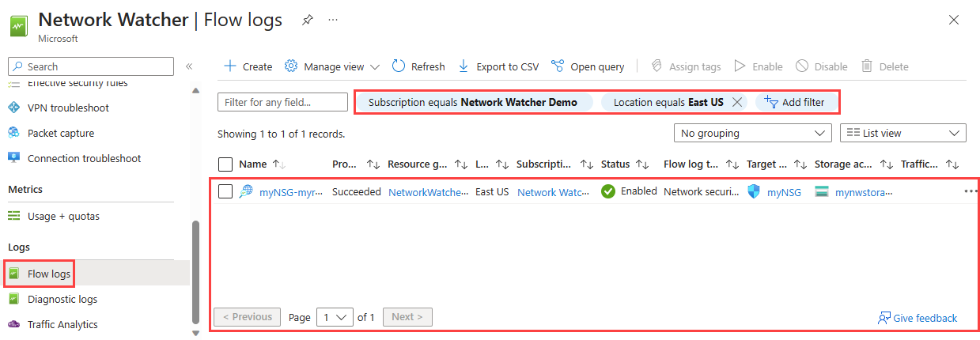The height and width of the screenshot is (340, 980).
Task: Click the Enable play icon
Action: point(740,66)
